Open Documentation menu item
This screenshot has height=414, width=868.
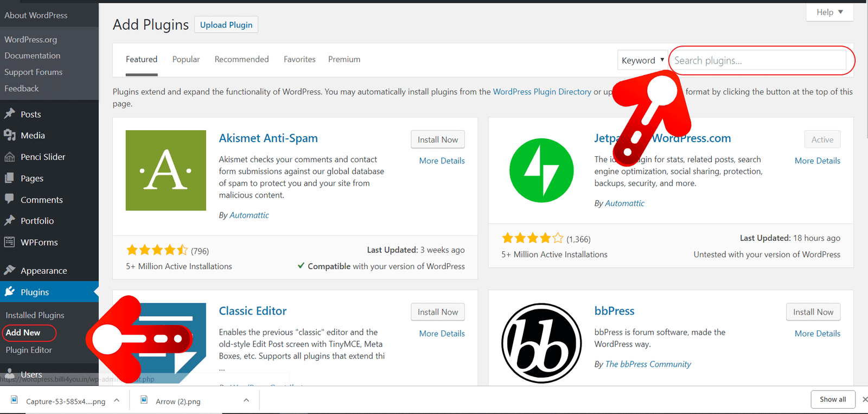(32, 55)
